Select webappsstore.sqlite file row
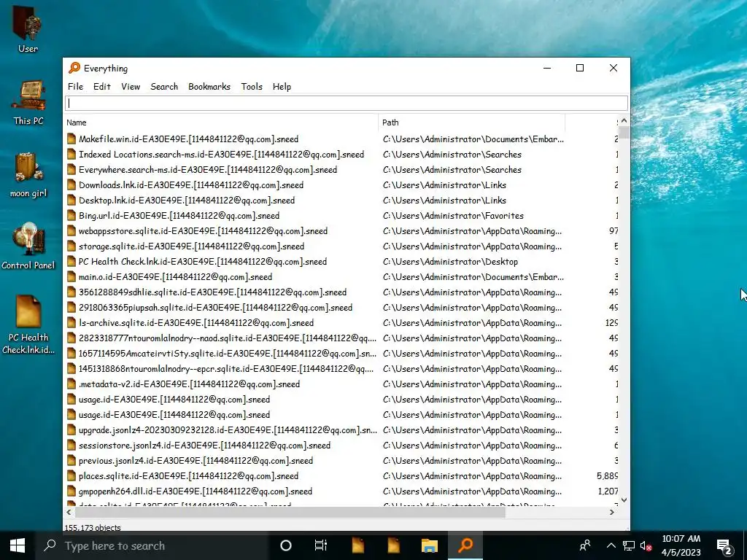This screenshot has width=747, height=560. click(x=341, y=231)
